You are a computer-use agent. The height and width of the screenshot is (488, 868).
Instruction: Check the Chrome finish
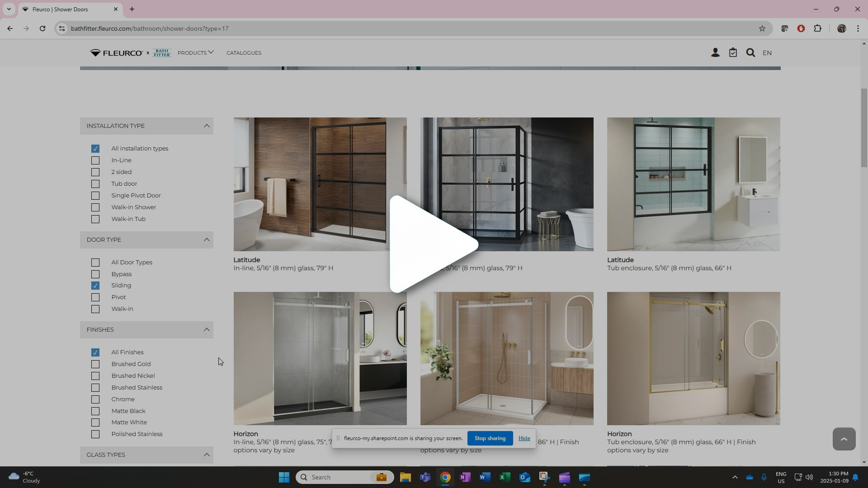95,399
